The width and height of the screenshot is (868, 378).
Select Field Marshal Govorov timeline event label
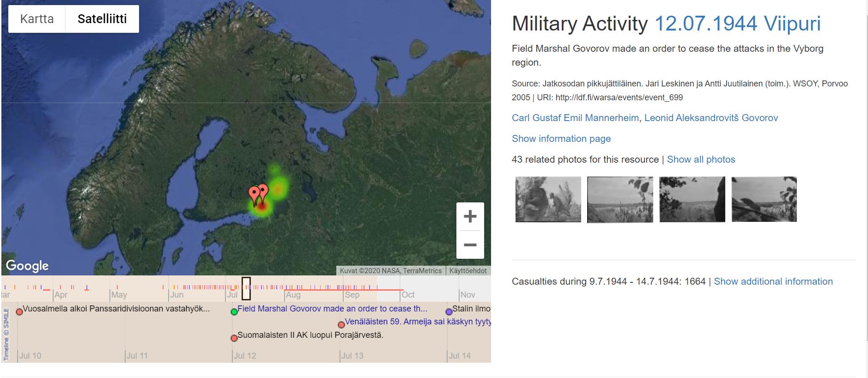point(332,309)
